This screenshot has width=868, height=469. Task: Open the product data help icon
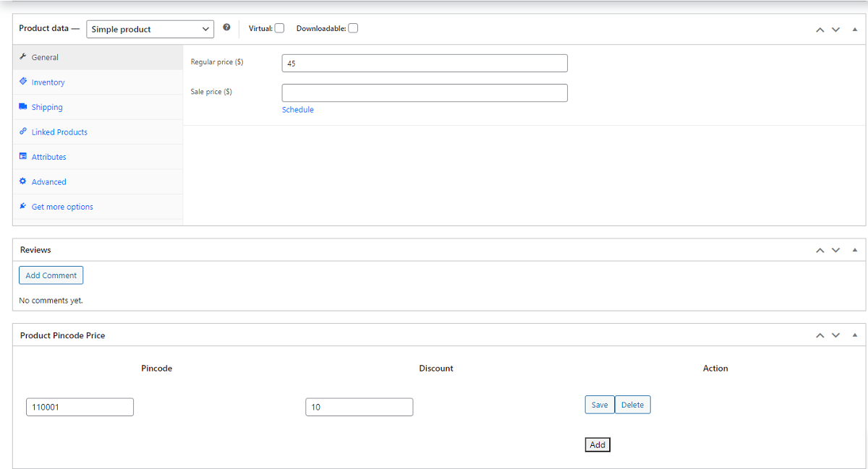[x=226, y=27]
